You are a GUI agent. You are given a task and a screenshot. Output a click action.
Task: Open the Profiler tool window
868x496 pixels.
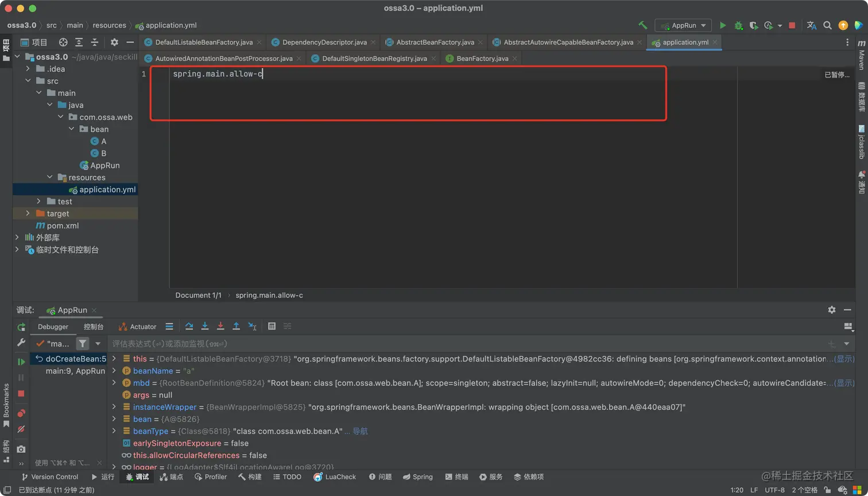211,476
